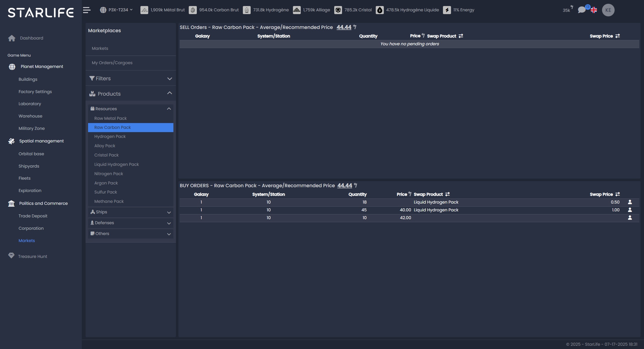Expand the Defenses category
The image size is (644, 349).
(131, 223)
